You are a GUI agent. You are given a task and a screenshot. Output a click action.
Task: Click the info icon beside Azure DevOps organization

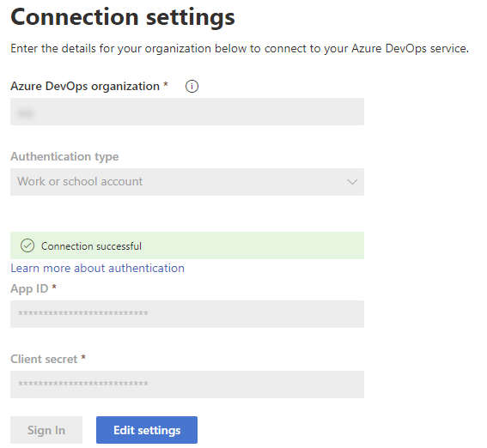[192, 86]
